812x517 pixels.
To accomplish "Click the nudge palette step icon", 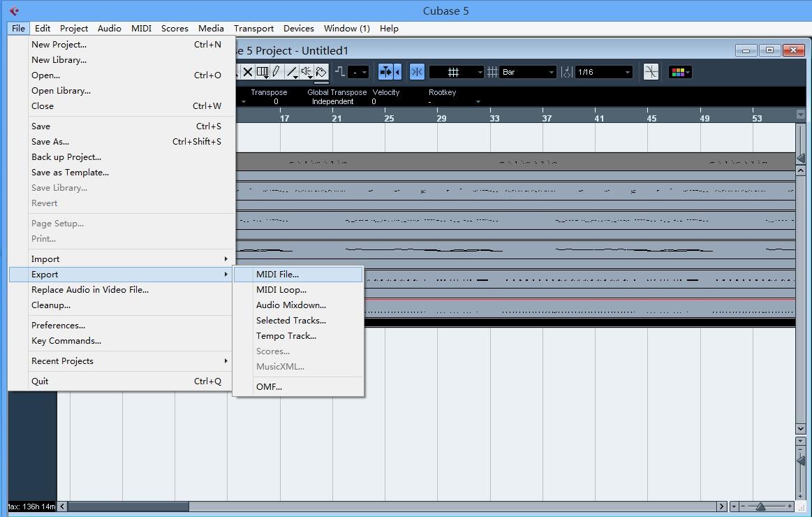I will 340,71.
